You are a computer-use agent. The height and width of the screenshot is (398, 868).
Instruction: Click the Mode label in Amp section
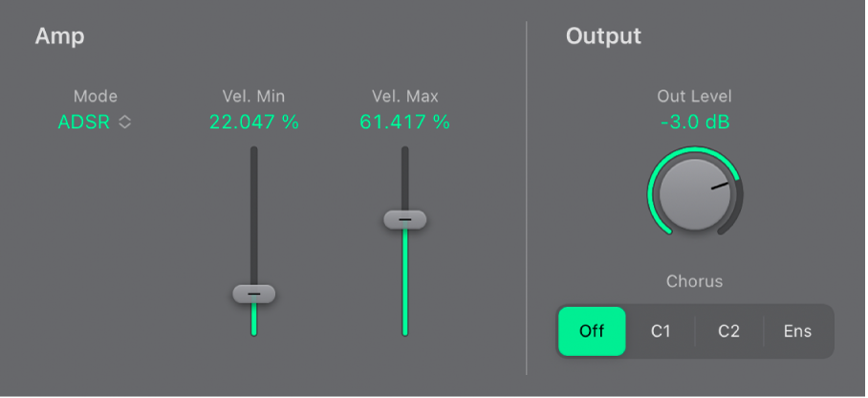point(96,96)
